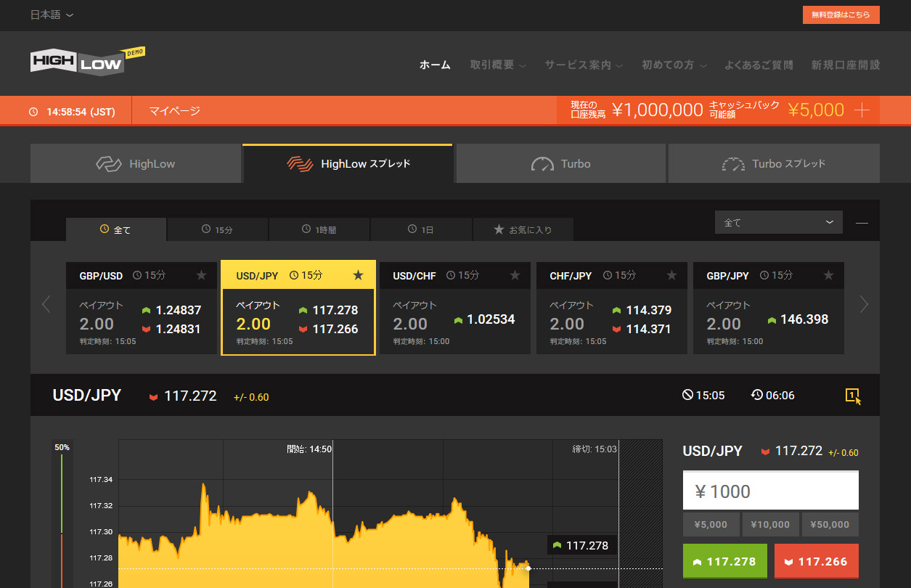This screenshot has width=911, height=588.
Task: Click the clock icon next to 14:58:54
Action: click(x=33, y=112)
